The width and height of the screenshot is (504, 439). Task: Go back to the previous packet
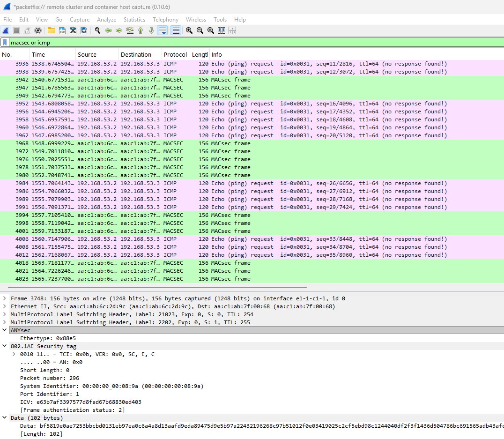(x=108, y=30)
